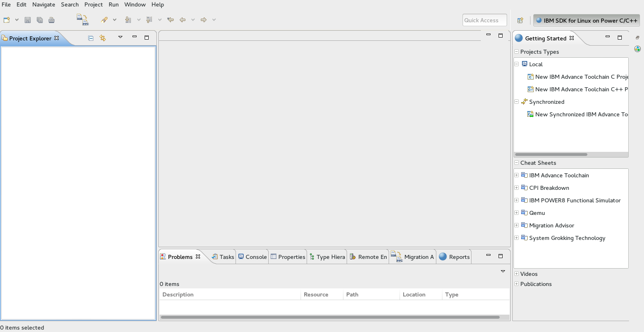Open the Navigate menu
This screenshot has width=644, height=332.
point(44,4)
